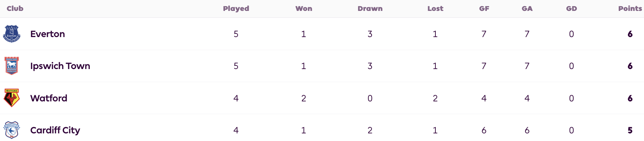Select the Cardiff City team name

tap(55, 130)
